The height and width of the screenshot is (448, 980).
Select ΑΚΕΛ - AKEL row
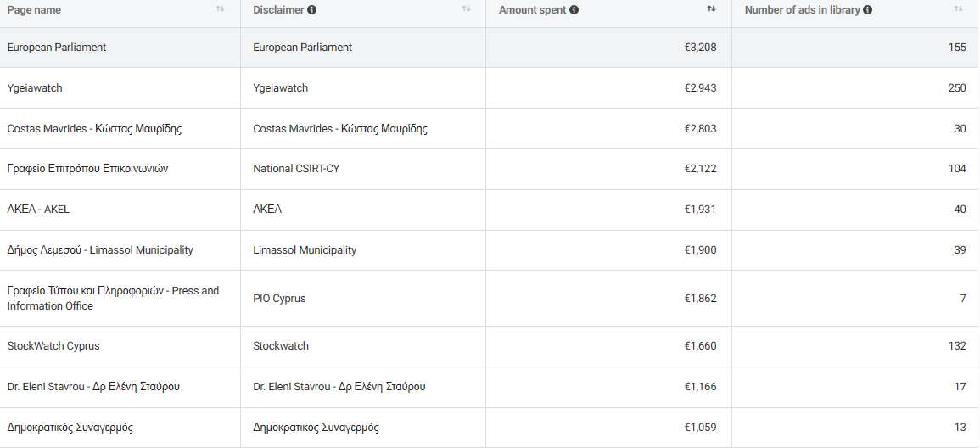490,210
